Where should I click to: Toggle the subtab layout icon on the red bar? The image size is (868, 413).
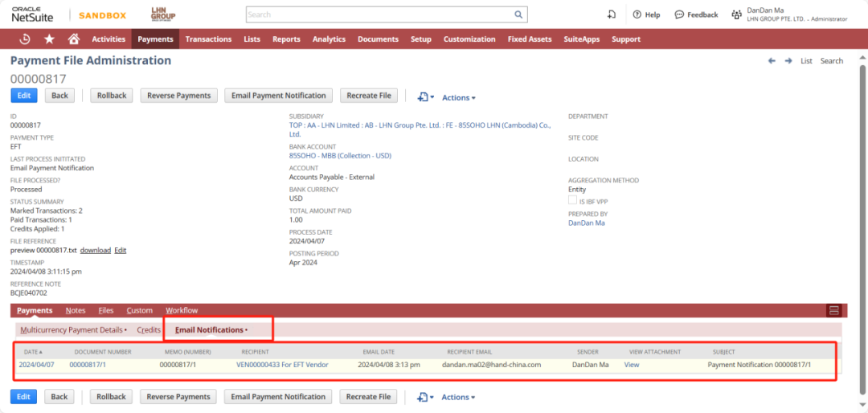pos(833,311)
